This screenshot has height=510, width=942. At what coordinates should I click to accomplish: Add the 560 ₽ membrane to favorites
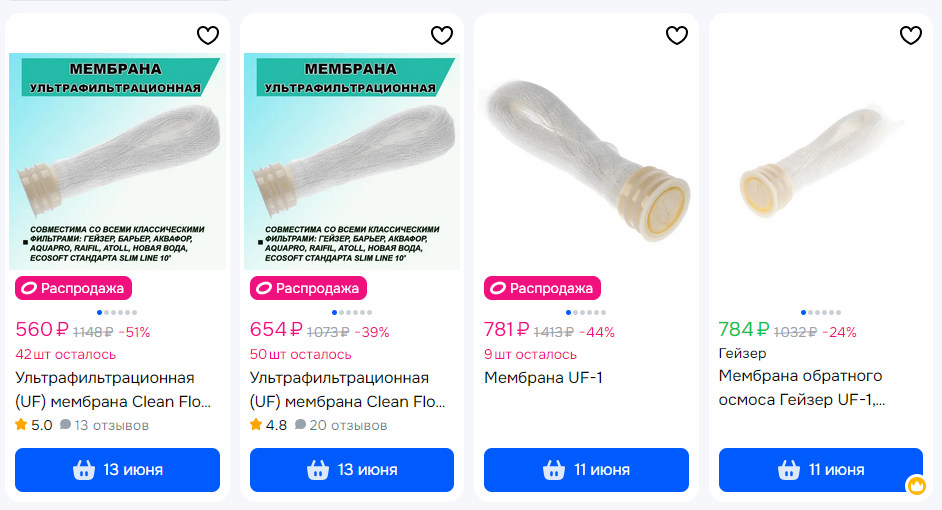point(207,36)
